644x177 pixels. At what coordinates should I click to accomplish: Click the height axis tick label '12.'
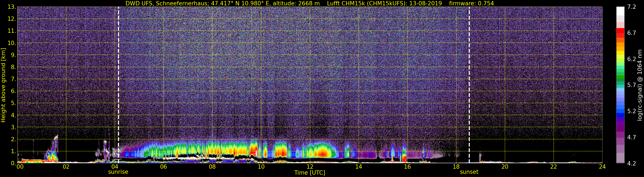(x=12, y=19)
